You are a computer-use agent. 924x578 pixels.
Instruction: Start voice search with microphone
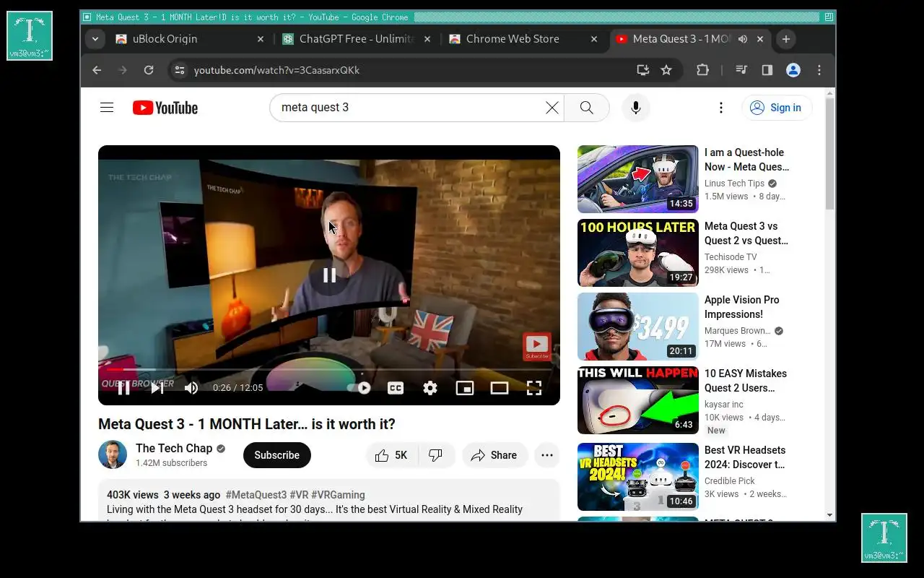[x=635, y=108]
